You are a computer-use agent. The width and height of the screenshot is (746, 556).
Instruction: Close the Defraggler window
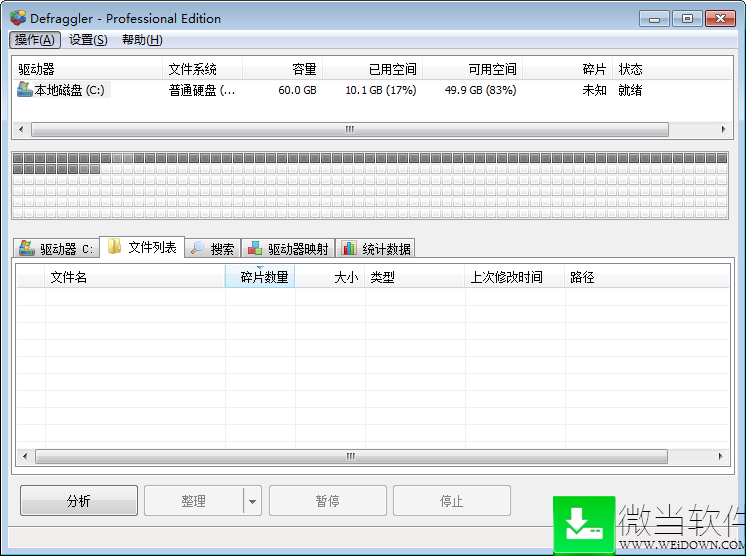click(720, 19)
